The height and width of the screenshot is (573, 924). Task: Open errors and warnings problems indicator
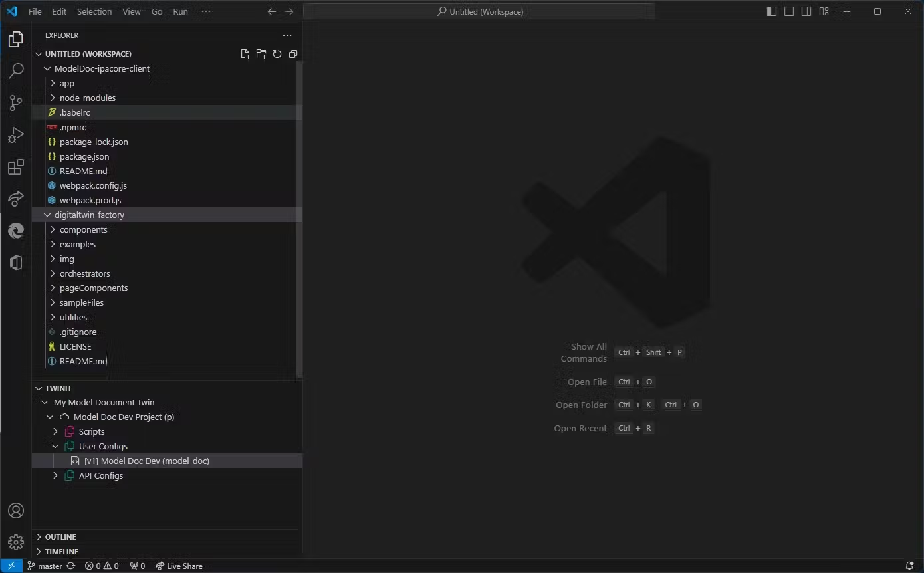click(x=102, y=566)
